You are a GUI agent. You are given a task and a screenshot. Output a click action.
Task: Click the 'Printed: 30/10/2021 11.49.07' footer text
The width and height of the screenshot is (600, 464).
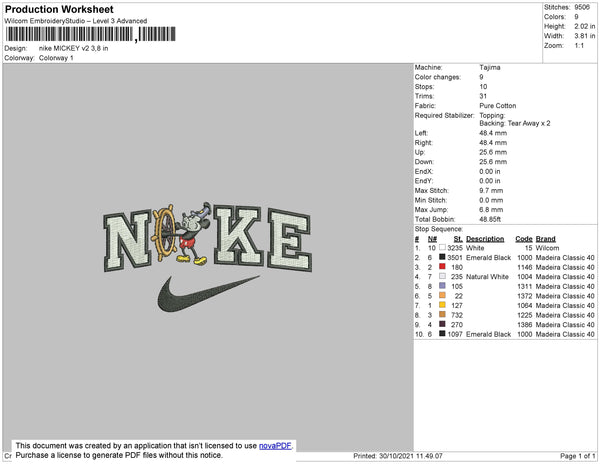pos(398,456)
